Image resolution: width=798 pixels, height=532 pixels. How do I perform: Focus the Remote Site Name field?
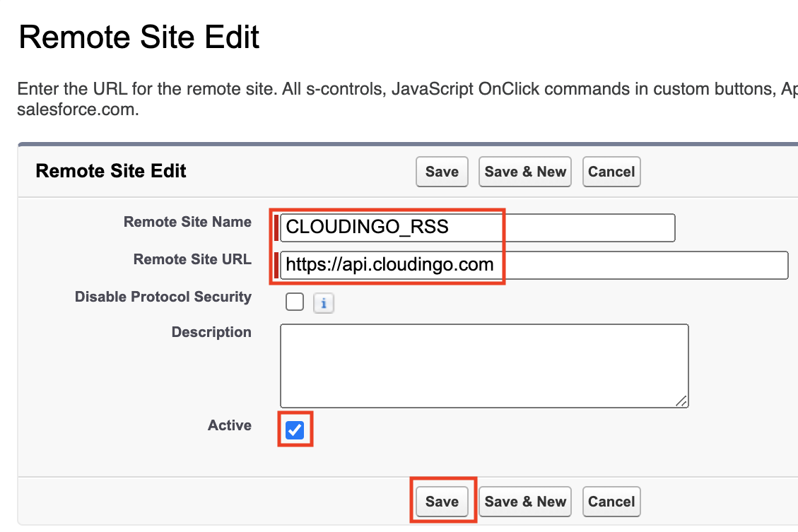pyautogui.click(x=477, y=227)
